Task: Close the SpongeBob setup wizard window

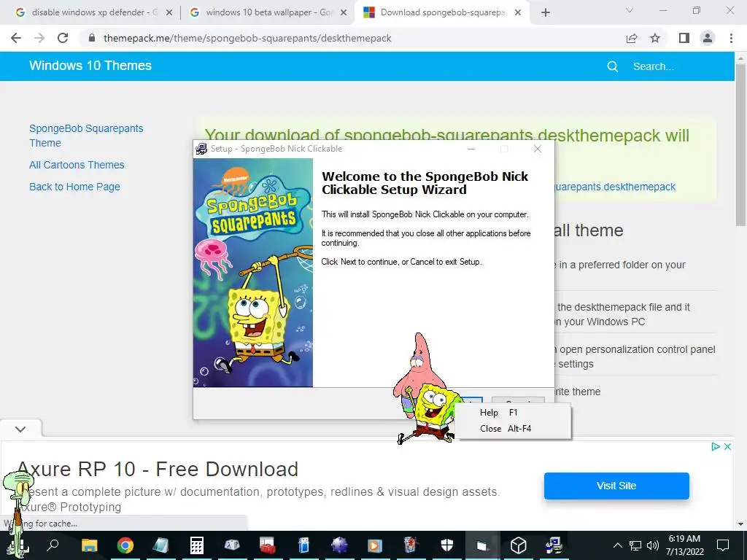Action: pos(538,149)
